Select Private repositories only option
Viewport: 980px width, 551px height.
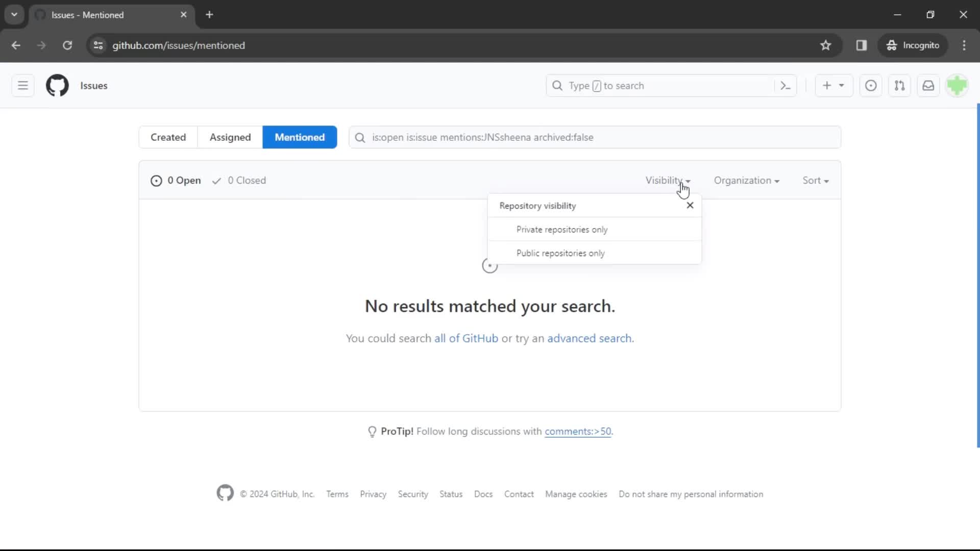(562, 230)
